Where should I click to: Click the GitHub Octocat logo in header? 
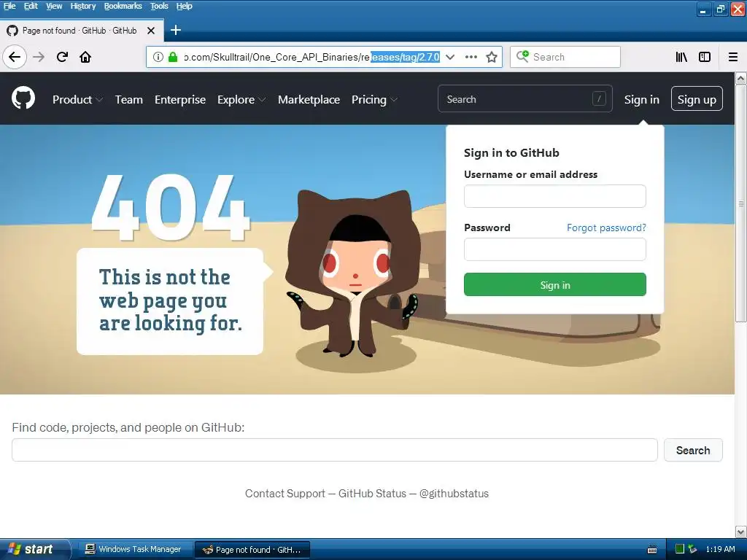[x=23, y=98]
